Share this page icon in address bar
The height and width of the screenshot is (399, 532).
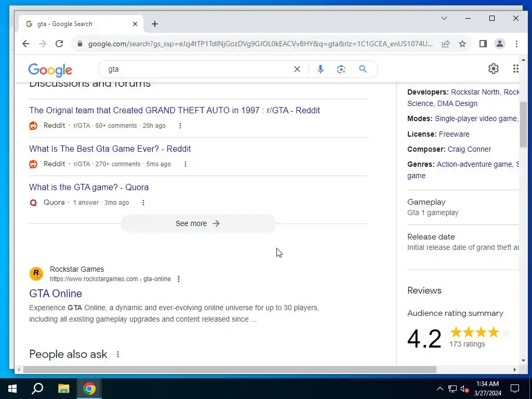445,44
